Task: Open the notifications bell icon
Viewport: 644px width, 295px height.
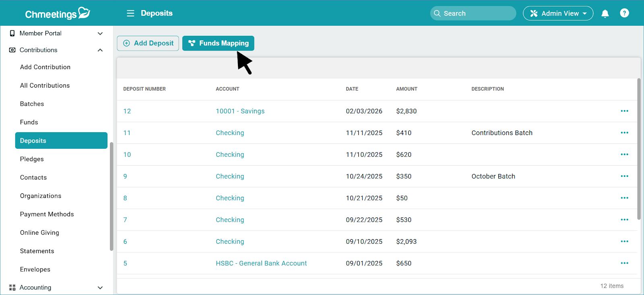Action: click(x=605, y=14)
